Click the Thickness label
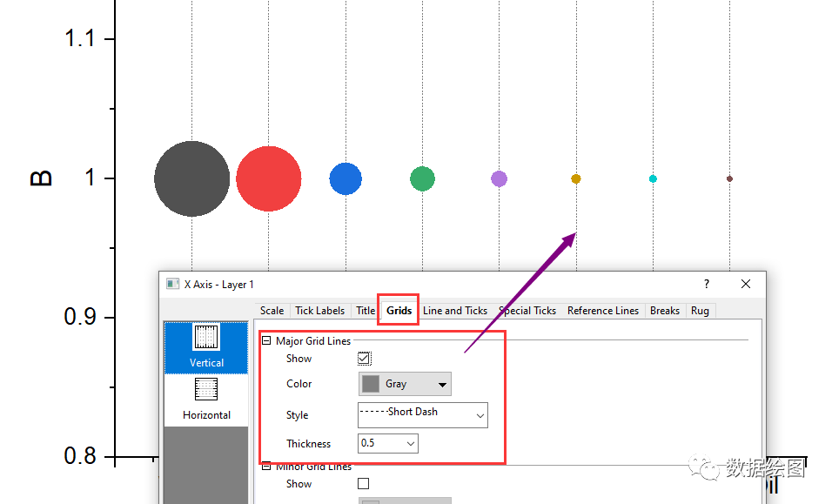The height and width of the screenshot is (504, 832). pyautogui.click(x=308, y=444)
